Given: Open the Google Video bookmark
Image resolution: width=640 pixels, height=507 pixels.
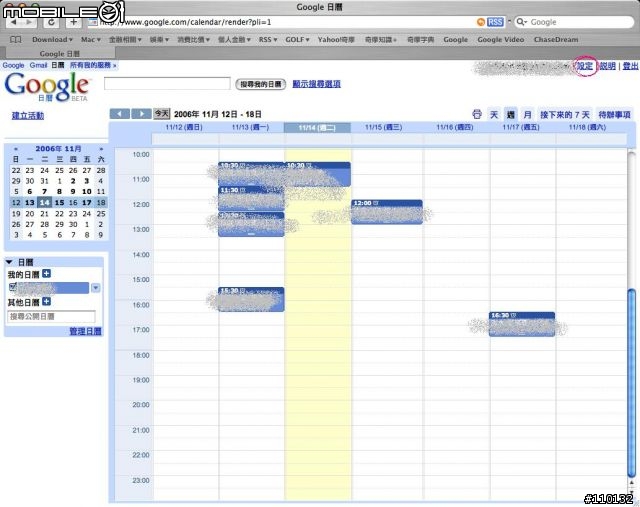Looking at the screenshot, I should pos(500,40).
